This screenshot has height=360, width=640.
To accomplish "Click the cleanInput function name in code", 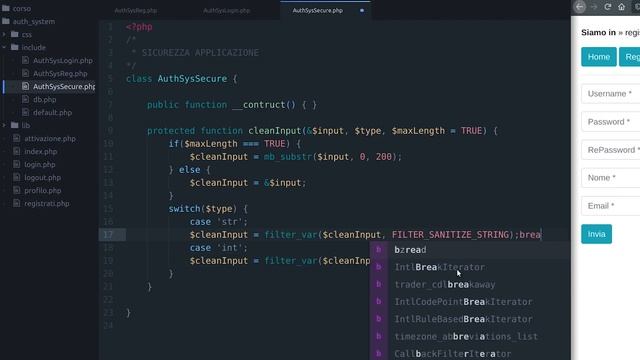I will pyautogui.click(x=275, y=131).
